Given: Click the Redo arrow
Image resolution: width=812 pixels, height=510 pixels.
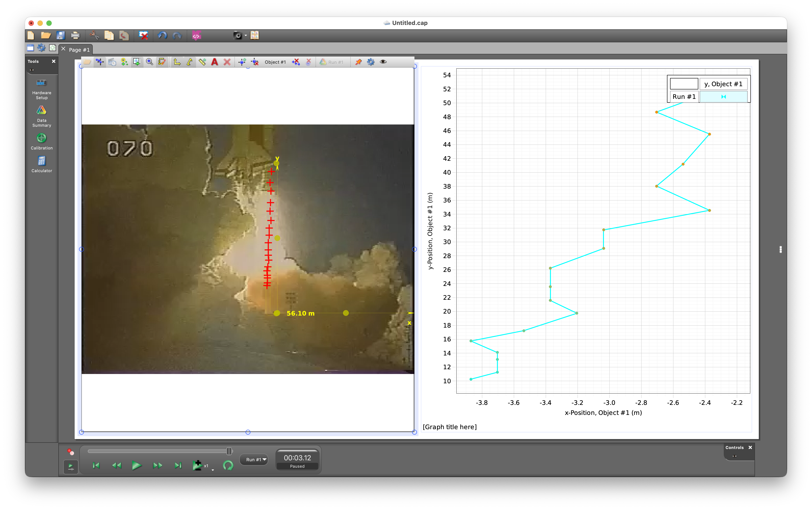Looking at the screenshot, I should click(177, 35).
